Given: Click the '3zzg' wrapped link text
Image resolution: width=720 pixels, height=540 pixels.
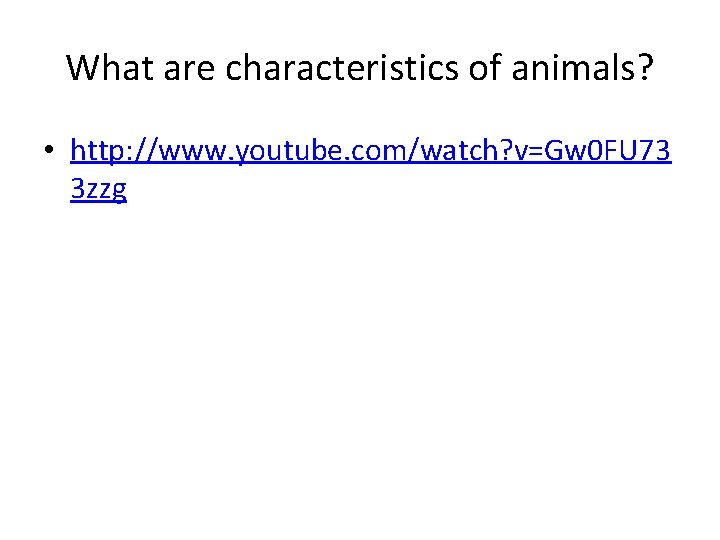Looking at the screenshot, I should click(99, 189).
